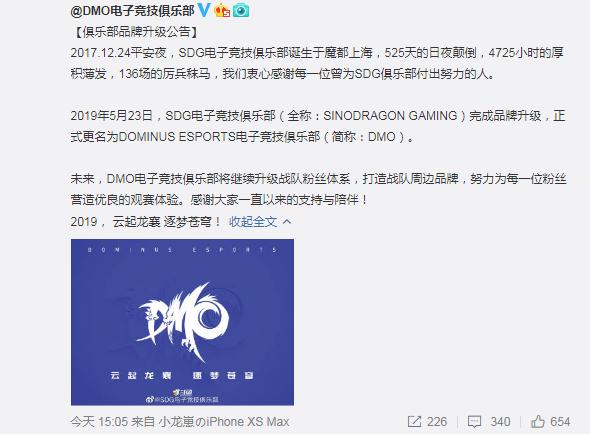Click the up chevron beside 收起全文
Image resolution: width=590 pixels, height=434 pixels.
pos(287,221)
